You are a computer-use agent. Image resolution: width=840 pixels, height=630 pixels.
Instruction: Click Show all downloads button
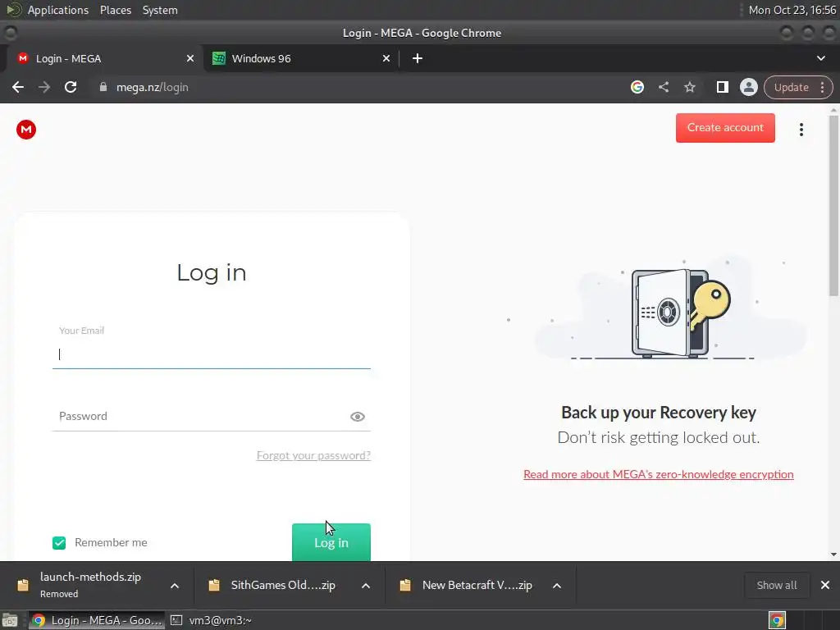point(776,585)
